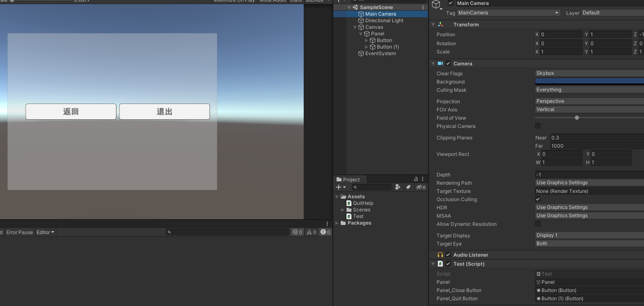Open FOV Axis Vertical dropdown

click(589, 109)
